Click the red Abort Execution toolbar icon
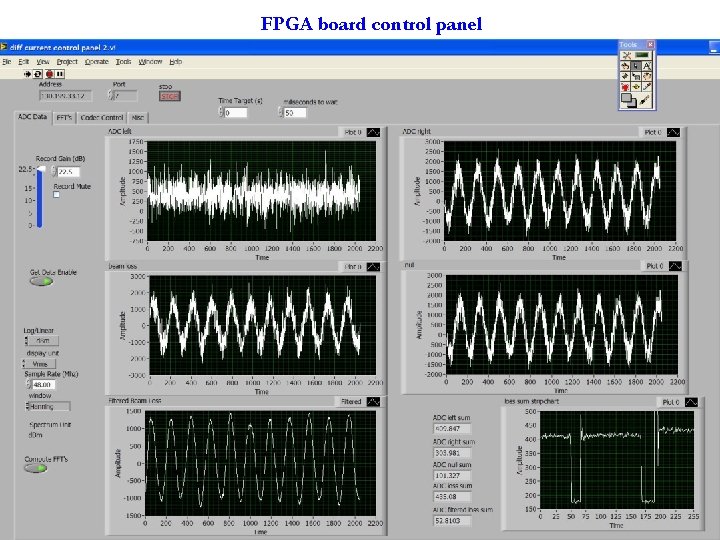 pos(49,73)
